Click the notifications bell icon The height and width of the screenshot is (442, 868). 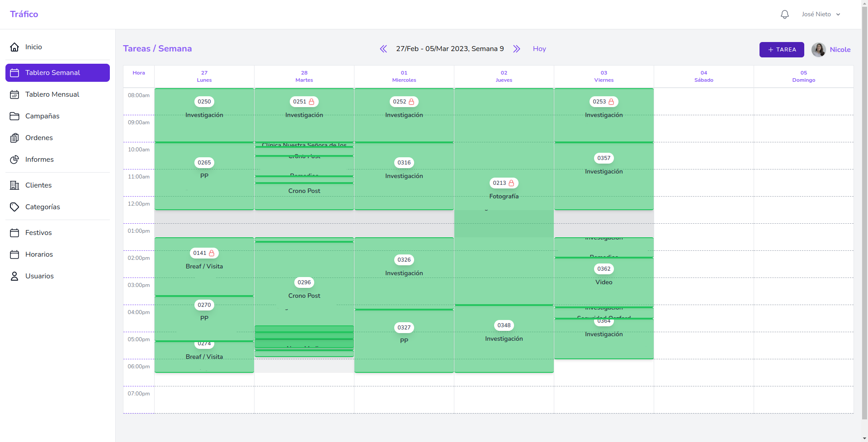tap(784, 14)
